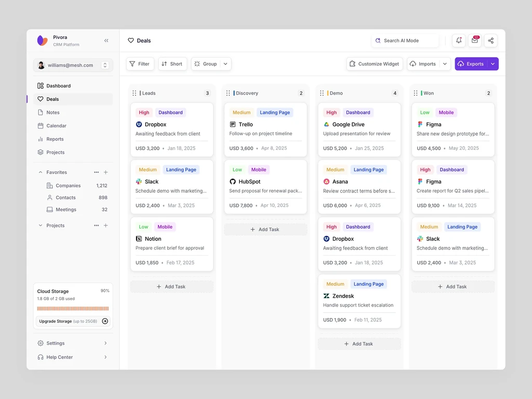532x399 pixels.
Task: Expand the Projects section in sidebar
Action: [x=41, y=225]
